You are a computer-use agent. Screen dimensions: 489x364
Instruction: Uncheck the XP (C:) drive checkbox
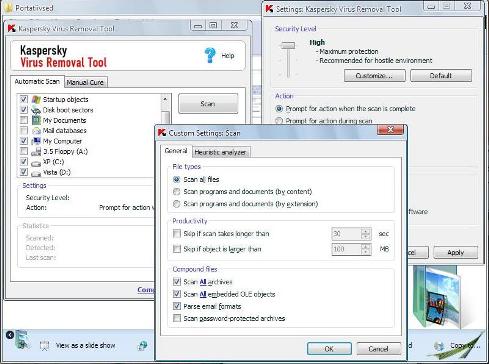24,162
